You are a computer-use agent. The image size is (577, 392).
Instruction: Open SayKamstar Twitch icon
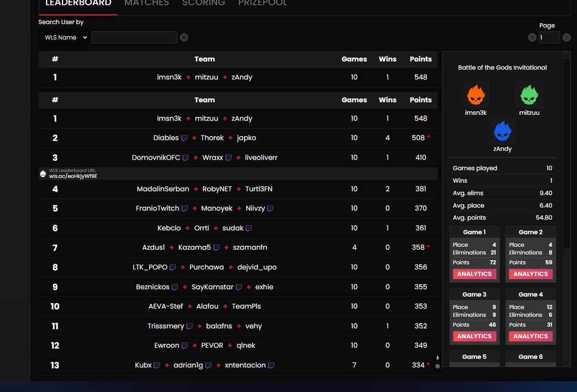[238, 287]
